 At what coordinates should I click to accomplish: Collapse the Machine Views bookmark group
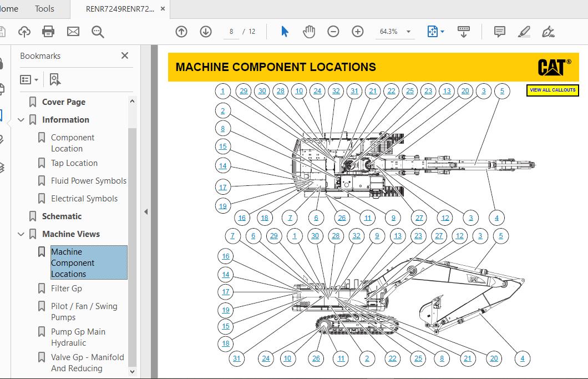point(21,234)
